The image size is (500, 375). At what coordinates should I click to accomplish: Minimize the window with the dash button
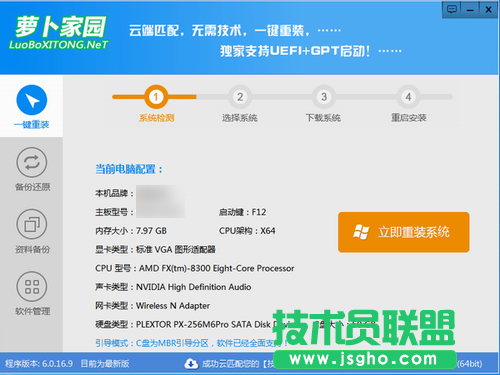pos(470,9)
